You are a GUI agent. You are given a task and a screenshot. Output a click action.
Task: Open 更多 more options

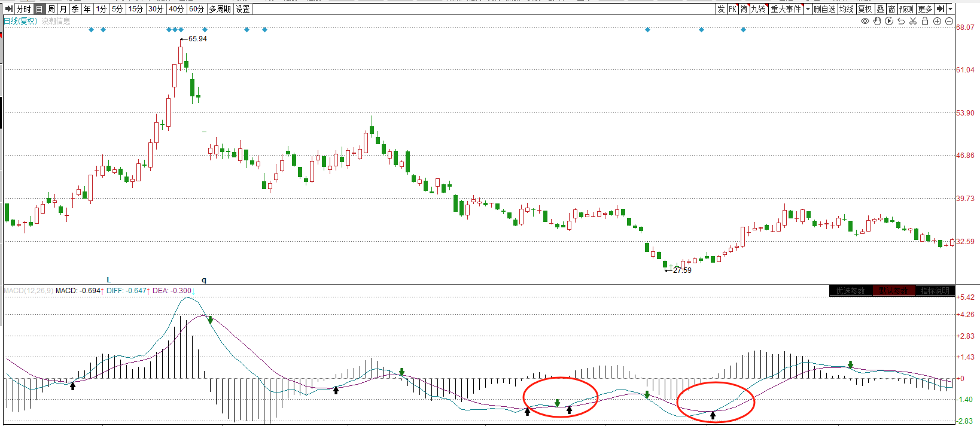(x=925, y=9)
